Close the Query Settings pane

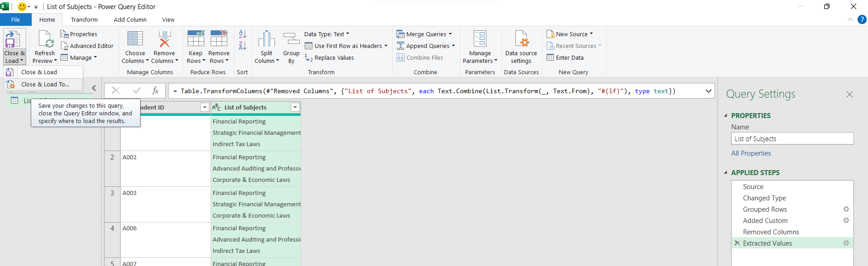pyautogui.click(x=849, y=94)
